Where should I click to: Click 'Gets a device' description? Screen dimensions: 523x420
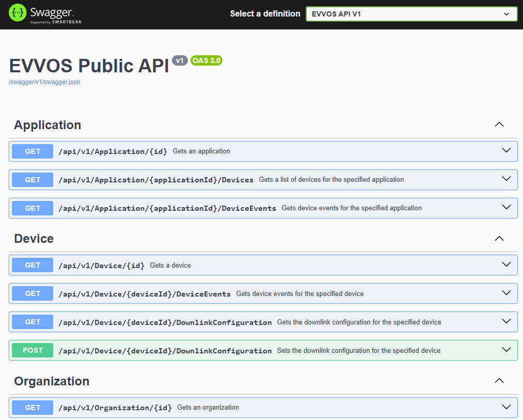[x=170, y=266]
